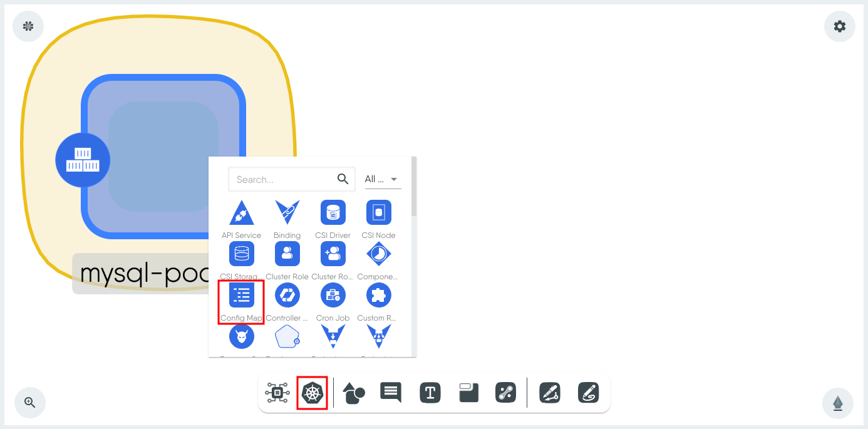Click the magnifier search icon
This screenshot has height=429, width=868.
point(343,179)
